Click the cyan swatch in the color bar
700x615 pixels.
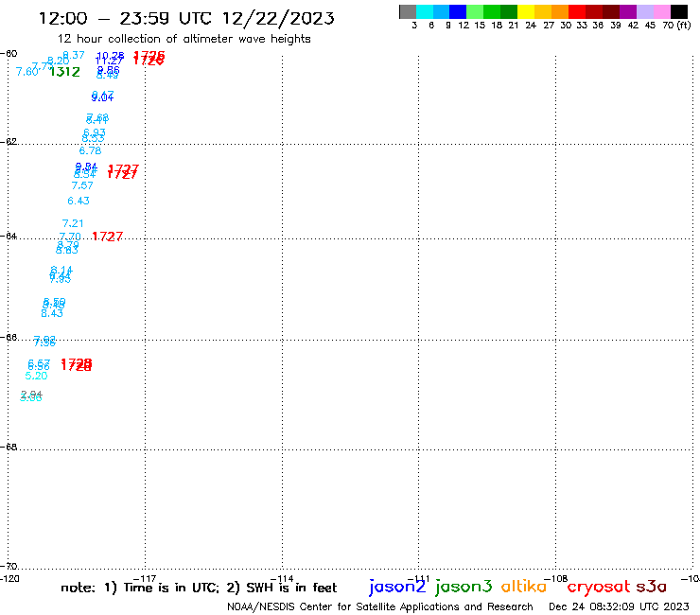click(425, 11)
